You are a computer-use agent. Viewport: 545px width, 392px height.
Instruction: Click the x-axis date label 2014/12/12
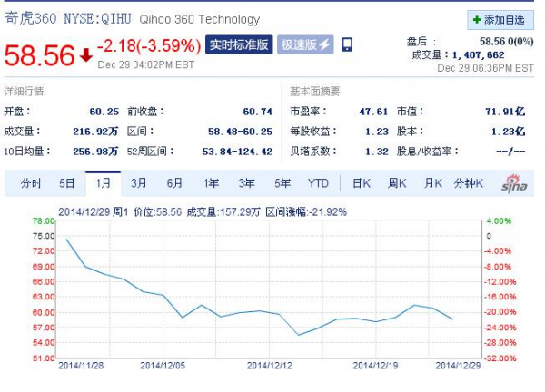click(270, 366)
